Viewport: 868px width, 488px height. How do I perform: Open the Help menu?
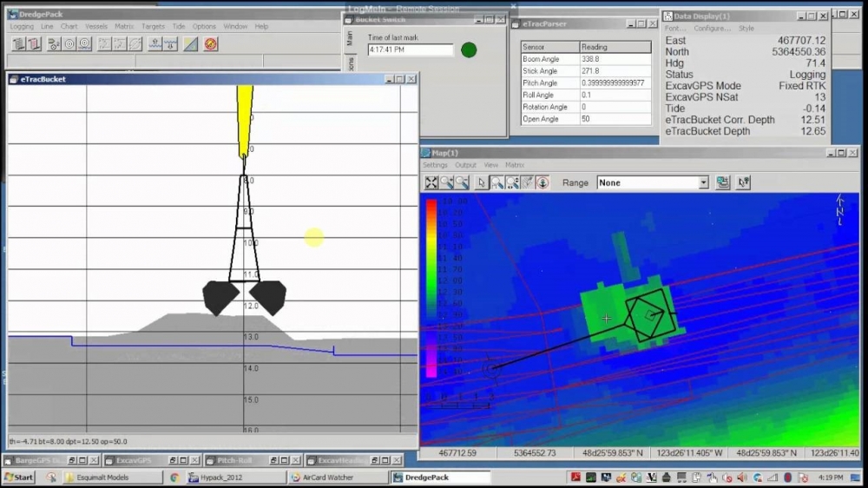pyautogui.click(x=261, y=26)
